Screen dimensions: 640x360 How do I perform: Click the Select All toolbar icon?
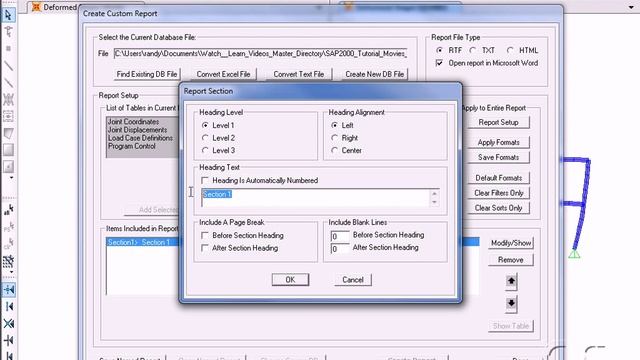click(8, 210)
